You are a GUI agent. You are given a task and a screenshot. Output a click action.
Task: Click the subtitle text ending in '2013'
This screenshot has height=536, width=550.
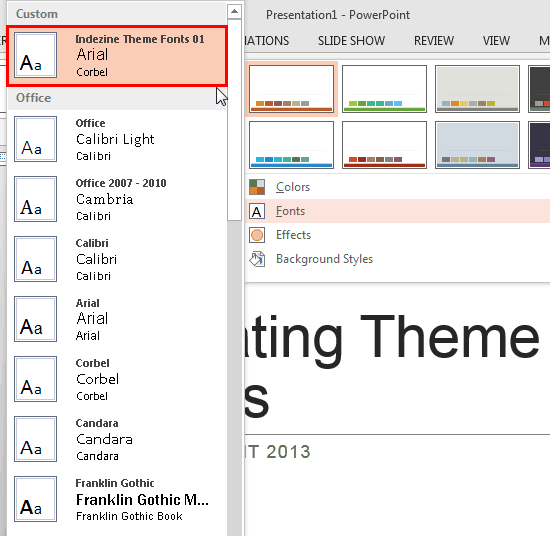(277, 451)
